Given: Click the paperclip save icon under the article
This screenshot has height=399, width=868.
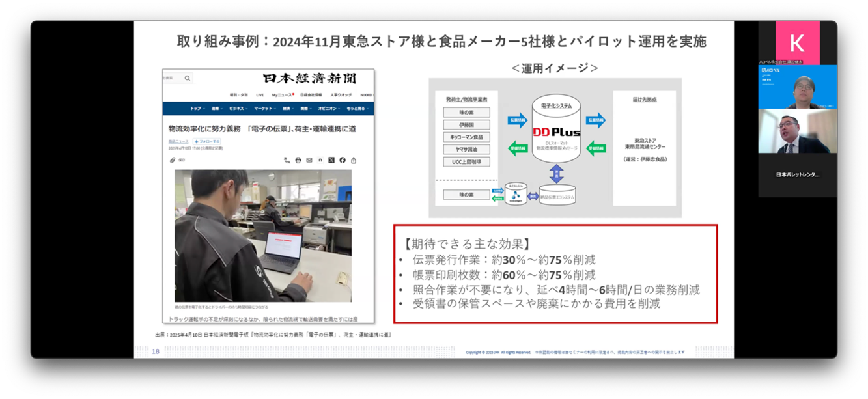Looking at the screenshot, I should 173,159.
